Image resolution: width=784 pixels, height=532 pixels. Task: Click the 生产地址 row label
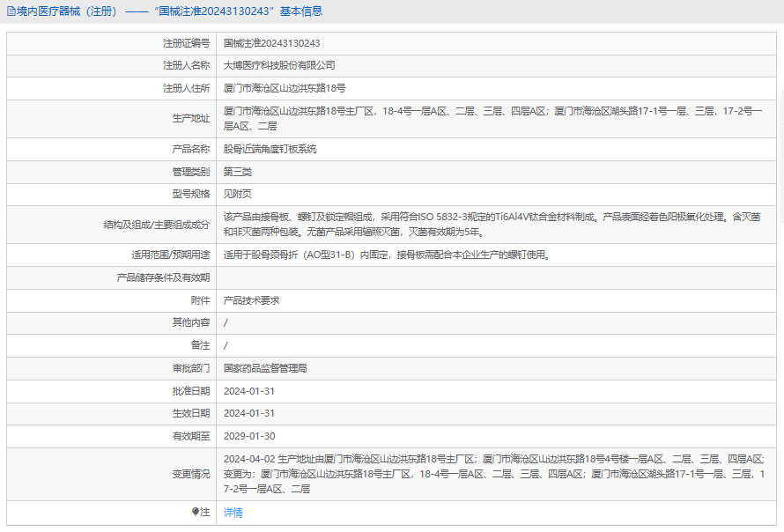click(191, 119)
